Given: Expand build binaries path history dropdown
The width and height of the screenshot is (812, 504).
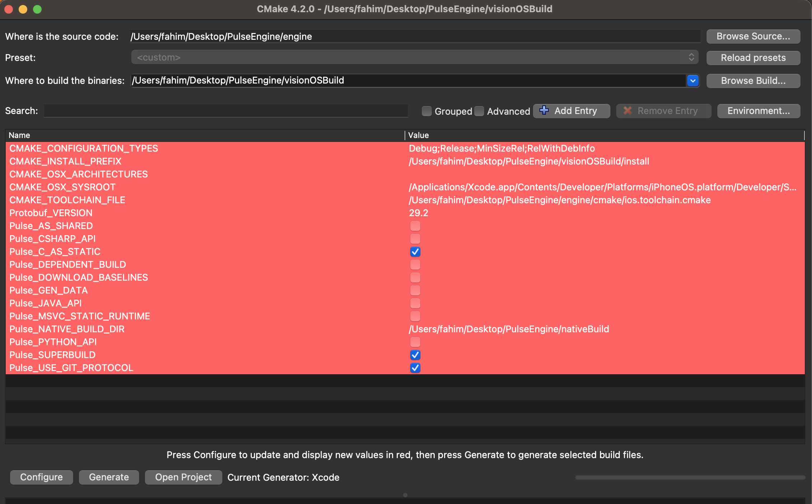Looking at the screenshot, I should tap(693, 81).
